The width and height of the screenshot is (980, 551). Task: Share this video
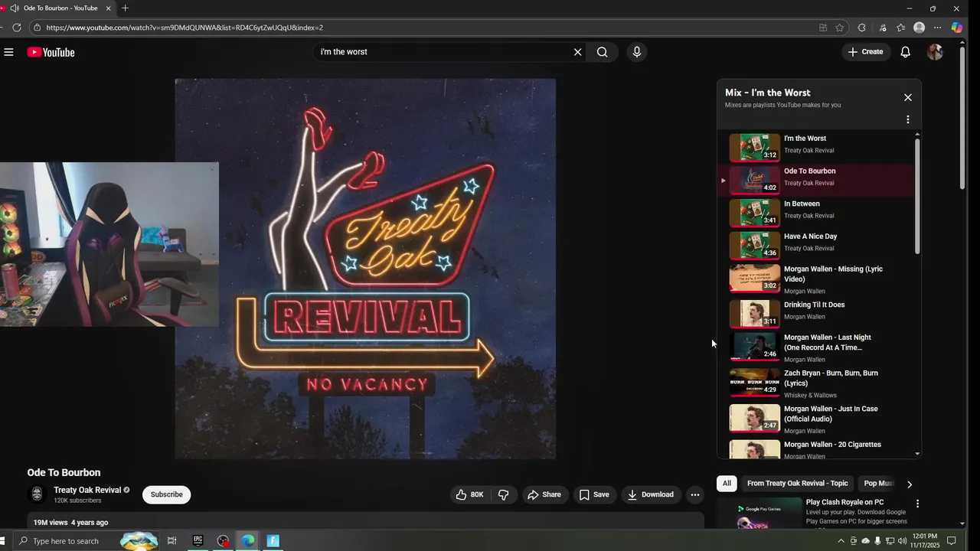point(544,494)
